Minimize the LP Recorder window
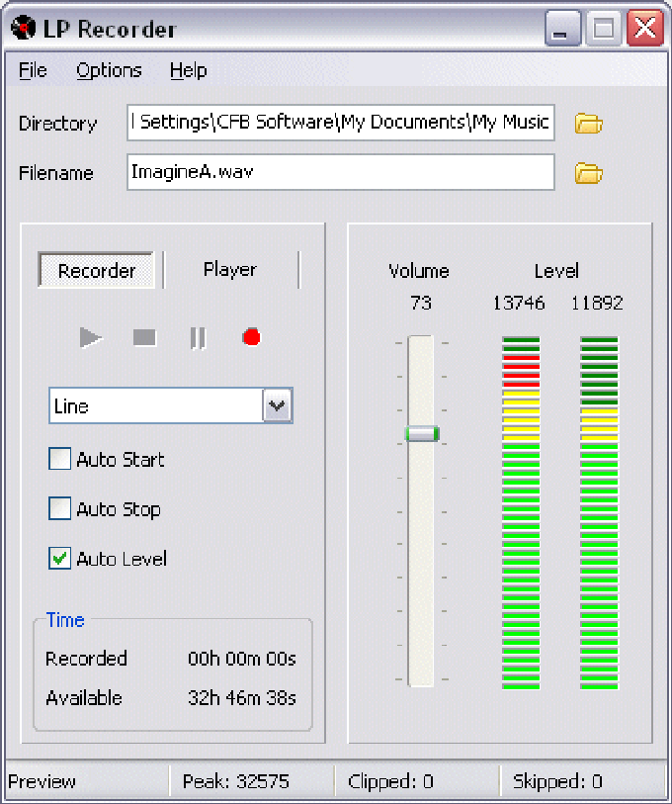Viewport: 672px width, 804px height. click(562, 29)
